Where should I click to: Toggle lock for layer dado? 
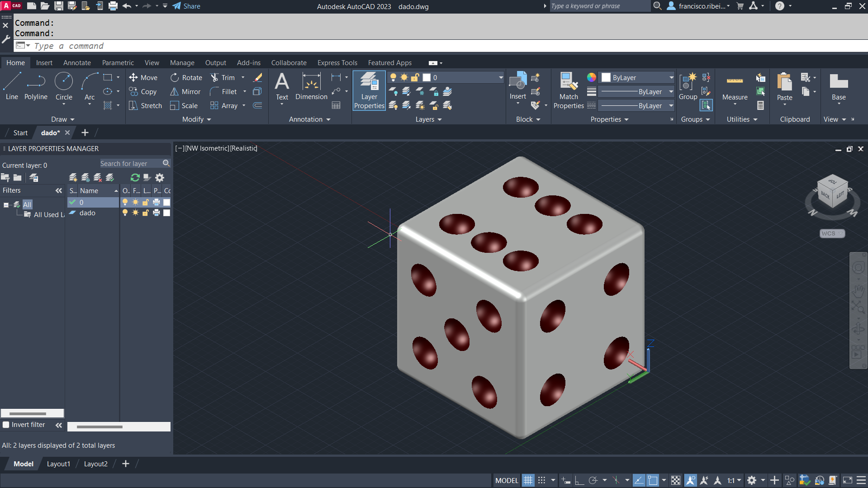(146, 213)
